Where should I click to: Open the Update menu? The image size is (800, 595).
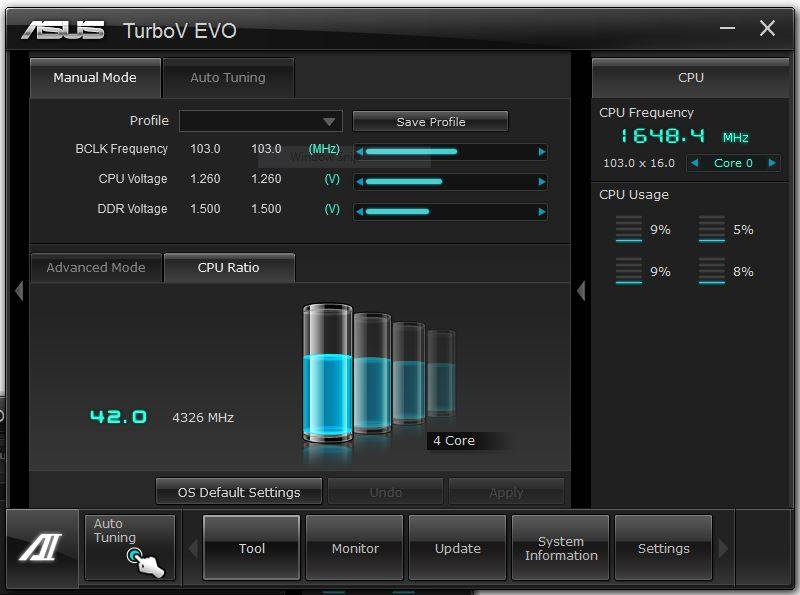coord(458,548)
